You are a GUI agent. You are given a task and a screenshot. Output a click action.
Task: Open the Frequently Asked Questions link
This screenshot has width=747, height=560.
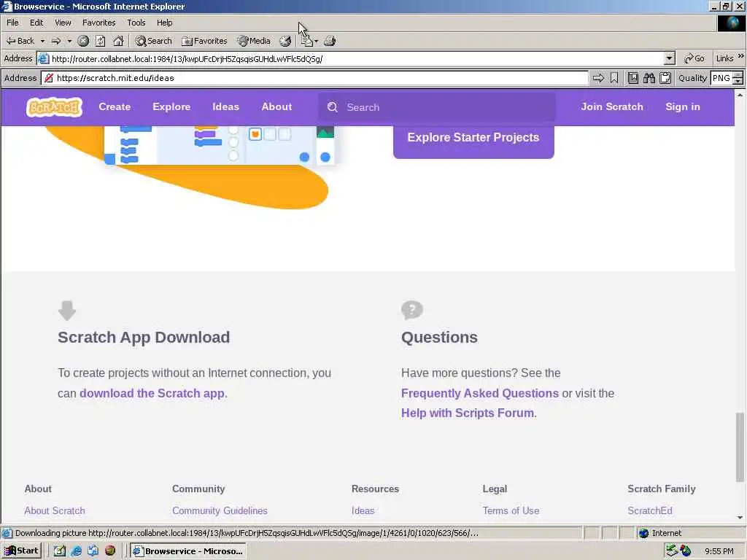pos(480,393)
